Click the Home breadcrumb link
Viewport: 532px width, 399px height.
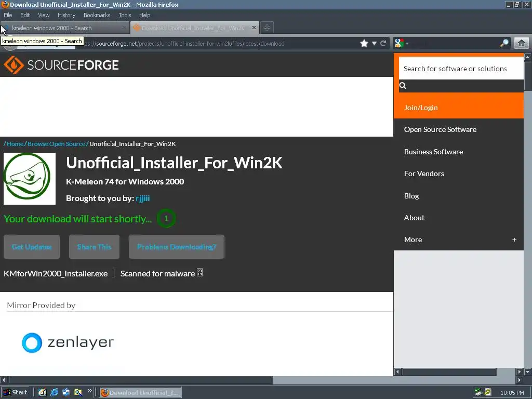[x=15, y=144]
